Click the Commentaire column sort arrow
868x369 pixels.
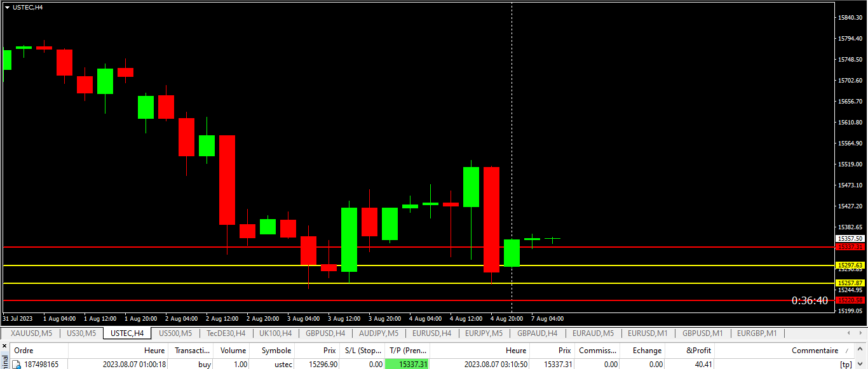click(x=846, y=351)
